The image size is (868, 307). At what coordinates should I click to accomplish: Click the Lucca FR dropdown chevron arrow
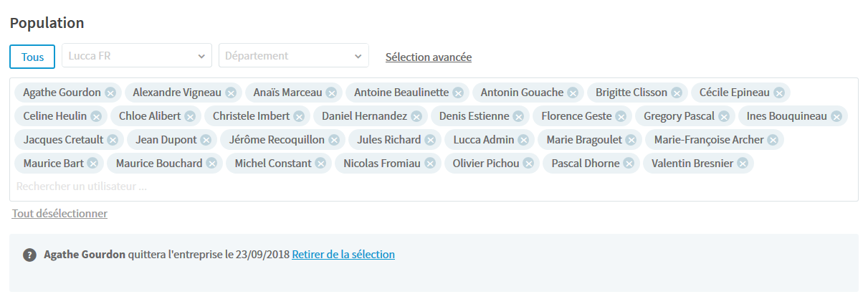pyautogui.click(x=201, y=56)
